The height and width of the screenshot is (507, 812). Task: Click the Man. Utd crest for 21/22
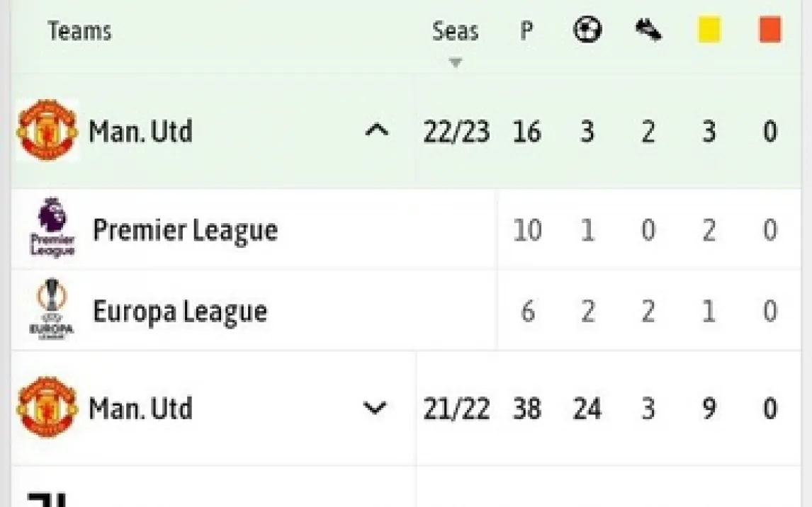click(x=47, y=408)
